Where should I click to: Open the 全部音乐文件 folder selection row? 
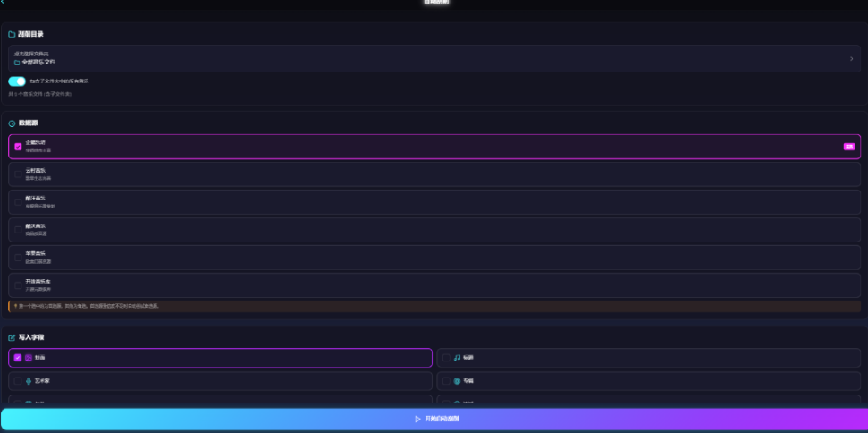pos(434,59)
